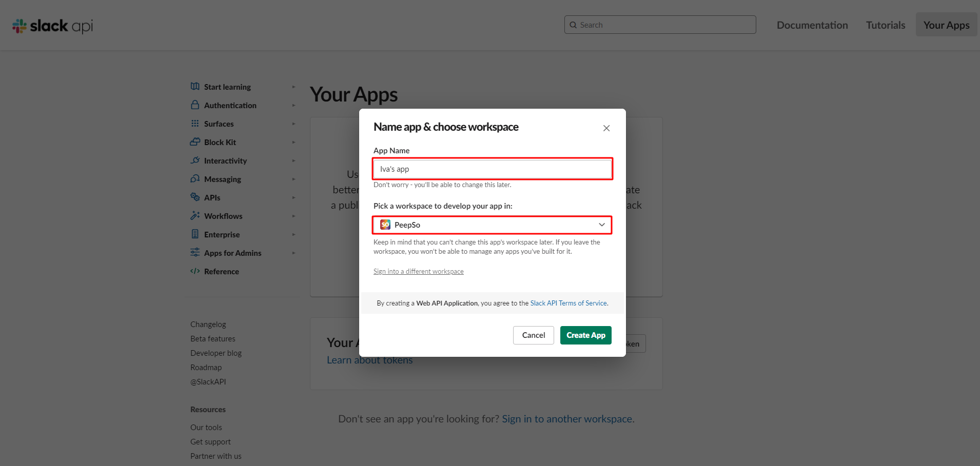
Task: Open the Changelog link
Action: point(208,325)
